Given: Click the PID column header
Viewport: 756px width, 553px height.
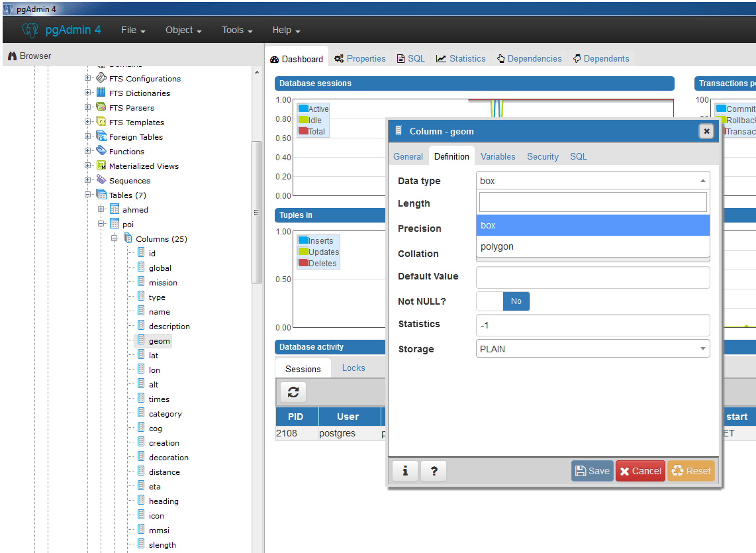Looking at the screenshot, I should click(x=296, y=417).
